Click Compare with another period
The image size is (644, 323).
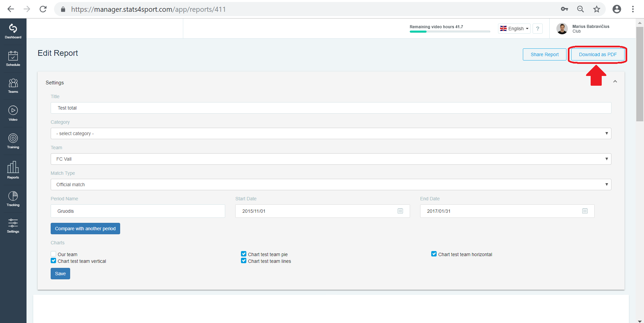[x=85, y=229]
